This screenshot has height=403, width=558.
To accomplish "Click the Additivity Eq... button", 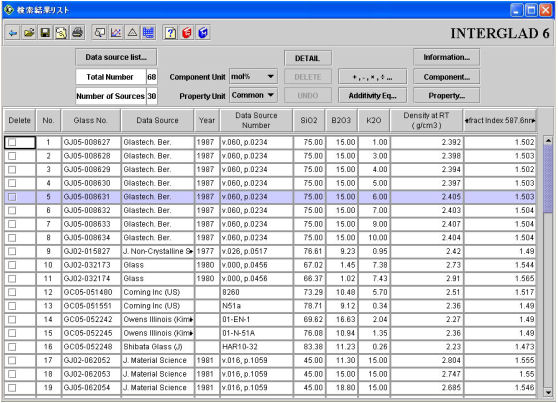I will click(372, 96).
